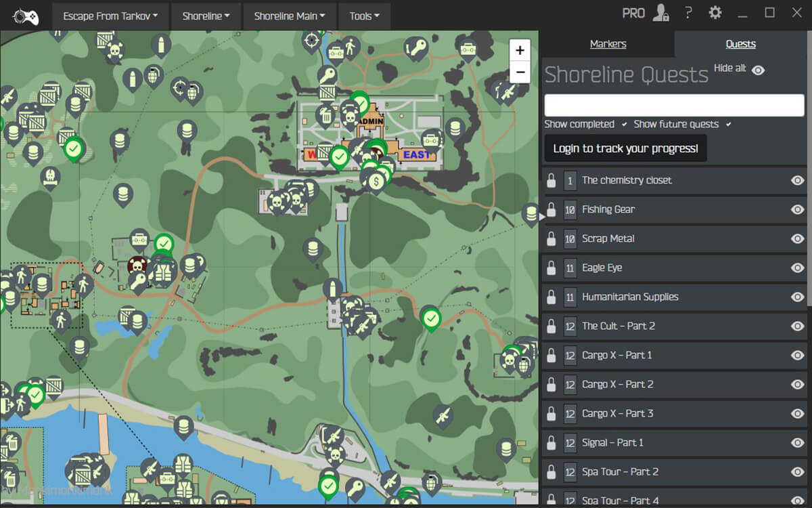The width and height of the screenshot is (812, 508).
Task: Click the lock icon on Signal – Part 1
Action: click(x=551, y=442)
